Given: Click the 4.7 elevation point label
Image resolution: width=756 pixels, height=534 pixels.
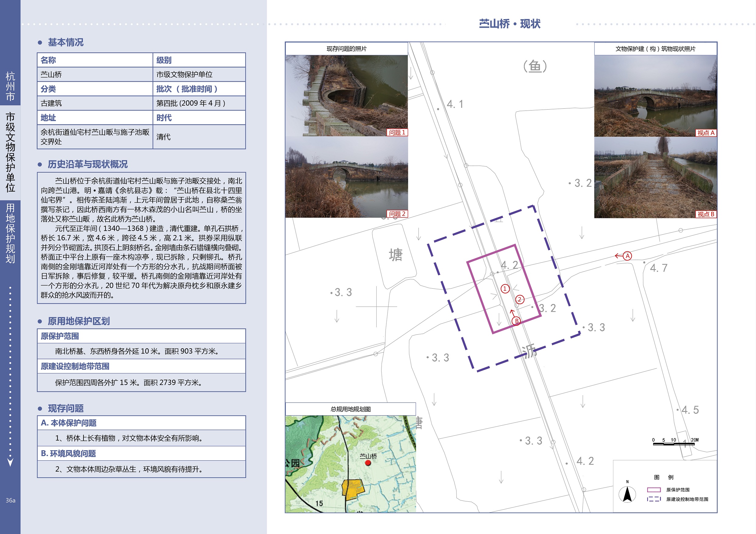Looking at the screenshot, I should click(x=659, y=268).
